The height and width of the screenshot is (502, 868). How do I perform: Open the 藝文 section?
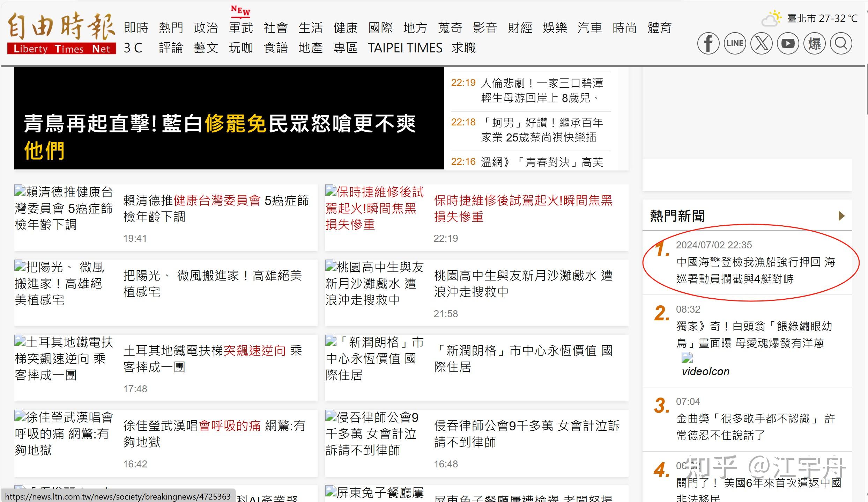tap(206, 48)
